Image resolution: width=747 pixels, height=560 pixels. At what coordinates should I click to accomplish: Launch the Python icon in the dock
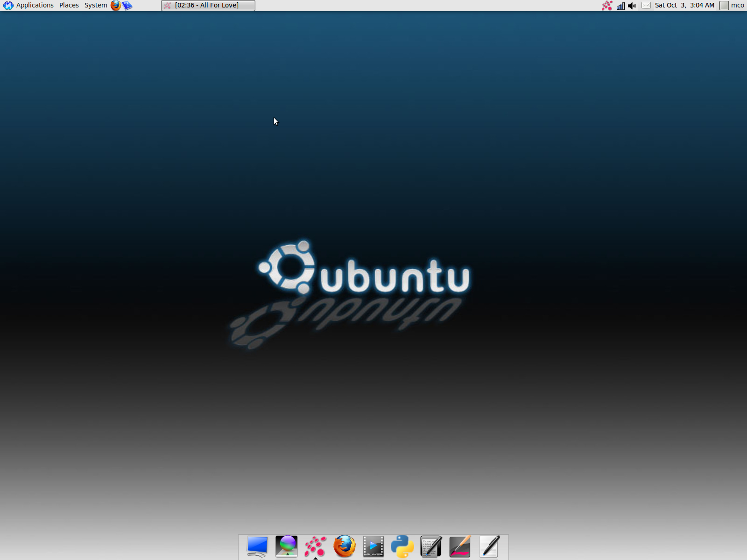tap(402, 546)
